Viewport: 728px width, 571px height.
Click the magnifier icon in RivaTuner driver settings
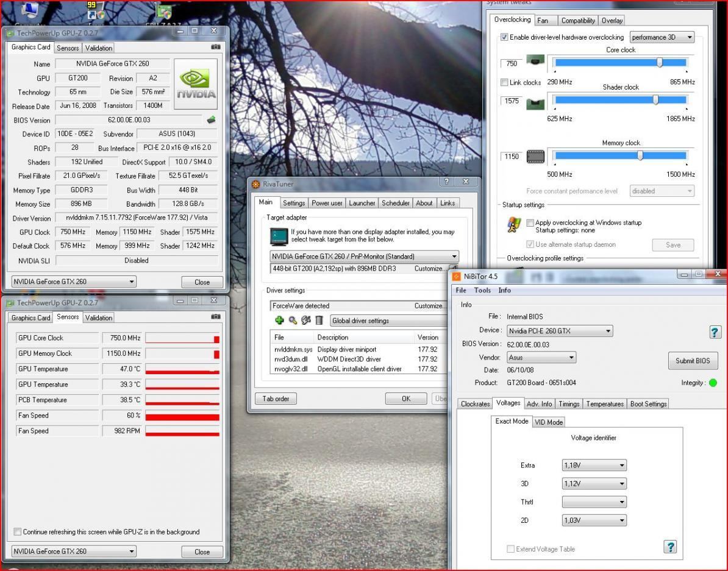click(x=293, y=321)
